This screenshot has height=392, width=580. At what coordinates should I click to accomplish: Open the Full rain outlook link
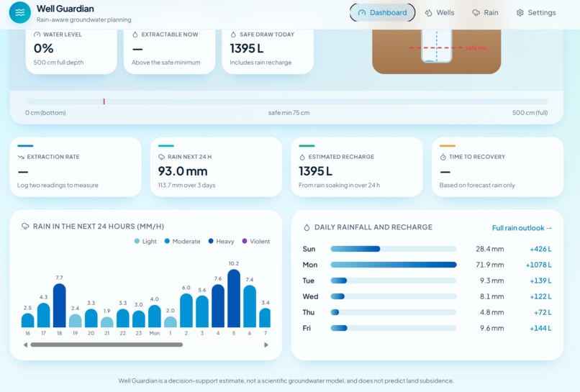(x=522, y=228)
